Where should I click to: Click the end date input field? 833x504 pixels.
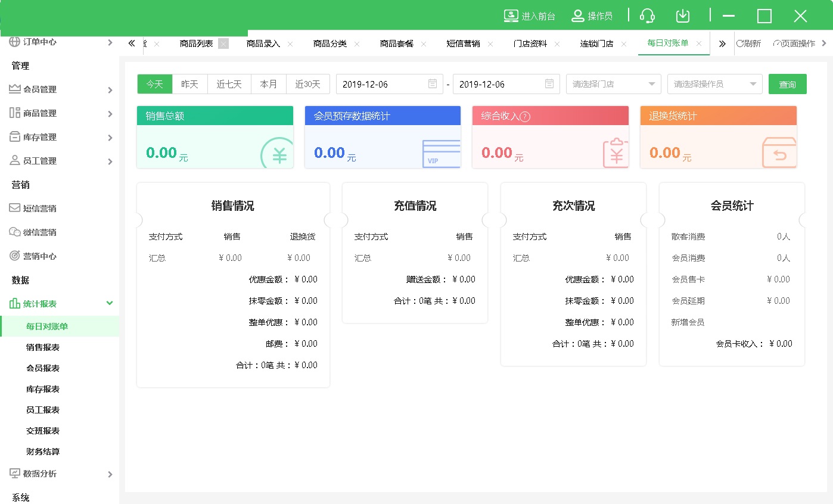click(506, 84)
